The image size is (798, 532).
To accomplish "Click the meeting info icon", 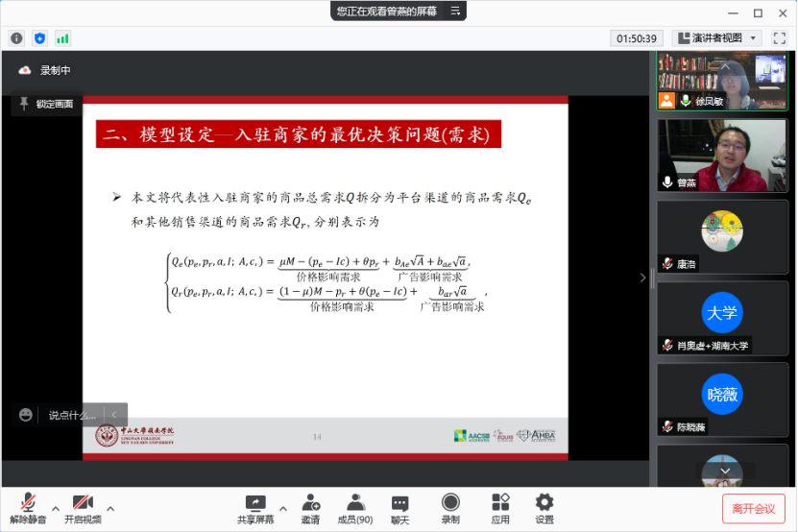I will coord(16,38).
